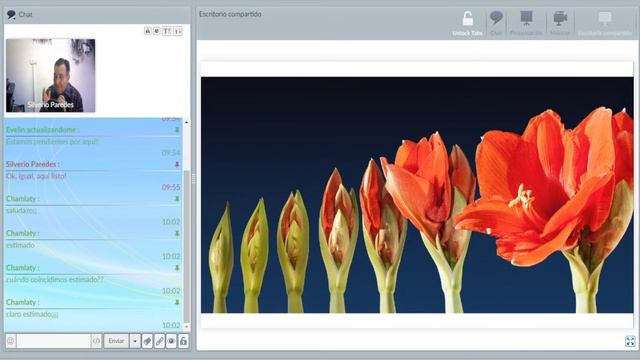
Task: Click message text Ok, igual, aqui listo!
Action: [36, 176]
